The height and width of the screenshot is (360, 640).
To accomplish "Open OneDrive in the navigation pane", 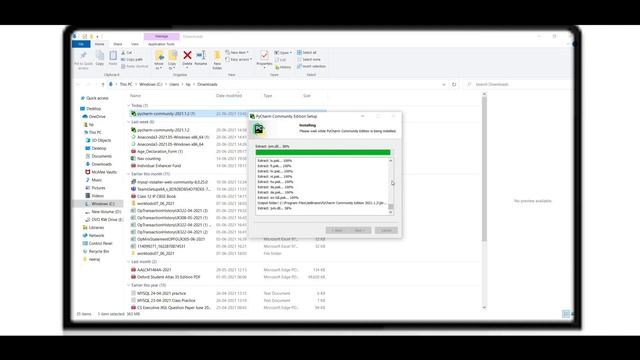I will [x=94, y=117].
